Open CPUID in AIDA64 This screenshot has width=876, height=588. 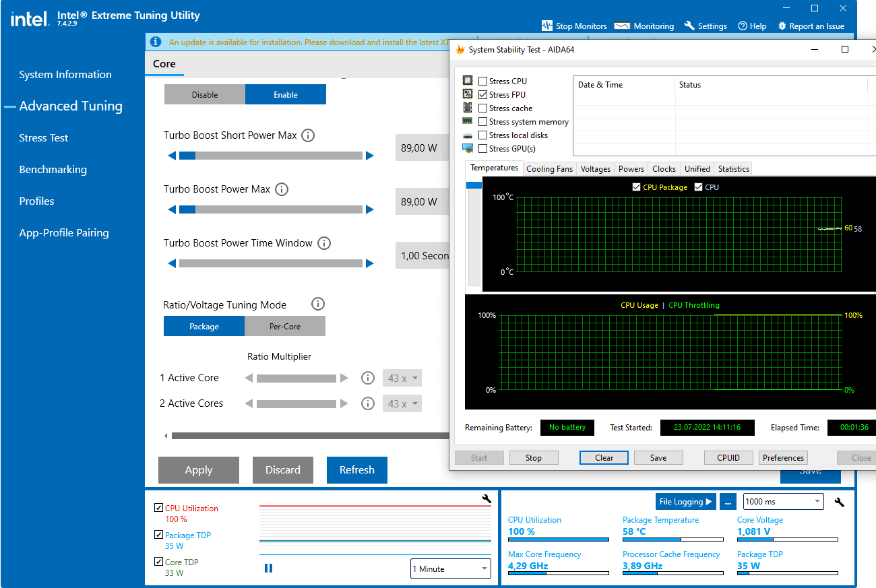[x=728, y=458]
